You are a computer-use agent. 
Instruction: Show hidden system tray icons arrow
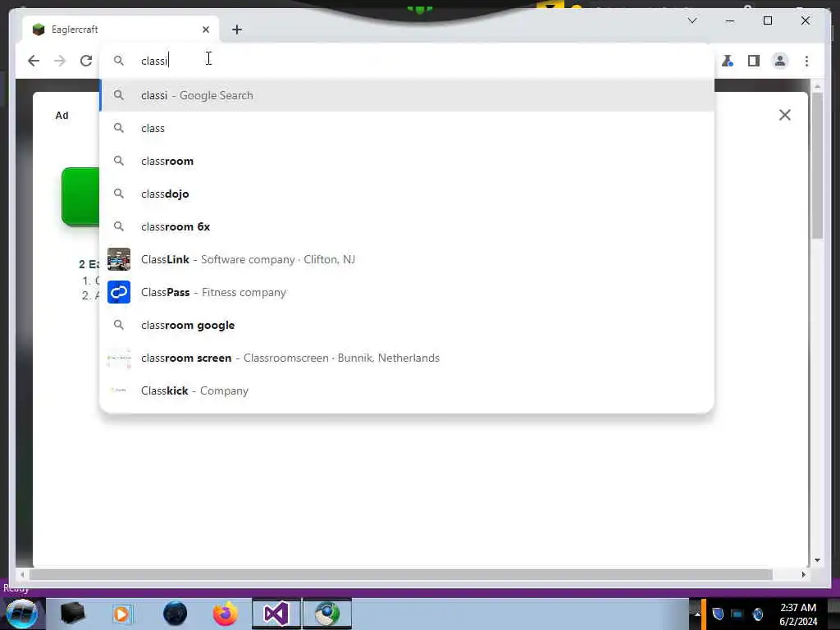[697, 614]
